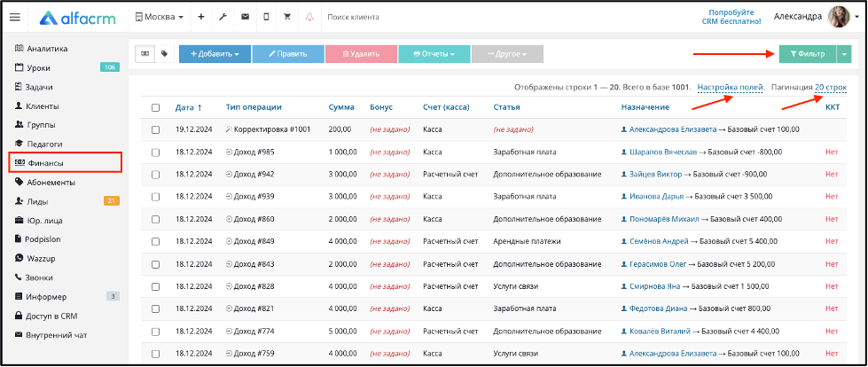Click the mobile phone icon in top bar
868x367 pixels.
point(265,17)
